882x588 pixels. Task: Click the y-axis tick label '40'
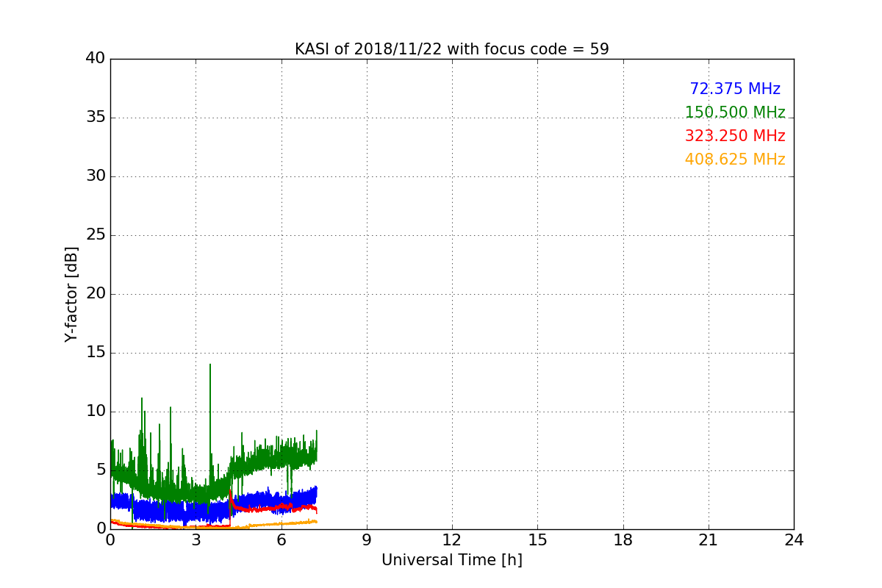pyautogui.click(x=96, y=59)
